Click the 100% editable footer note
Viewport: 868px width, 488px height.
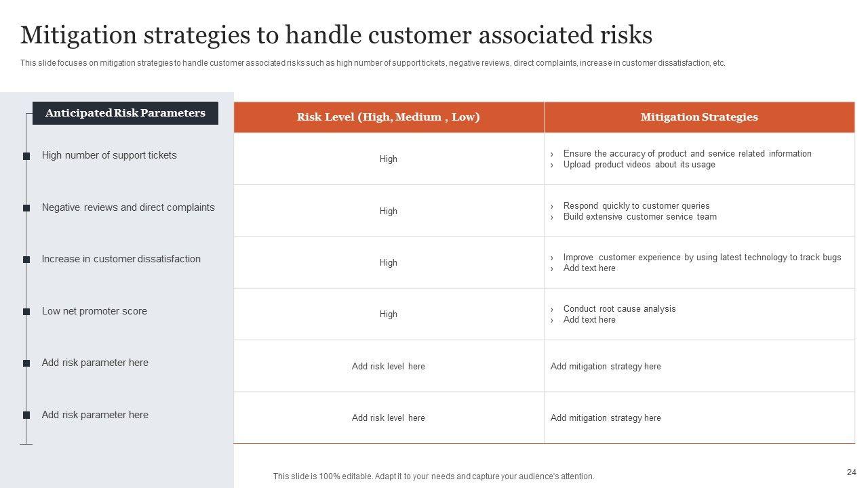[433, 476]
